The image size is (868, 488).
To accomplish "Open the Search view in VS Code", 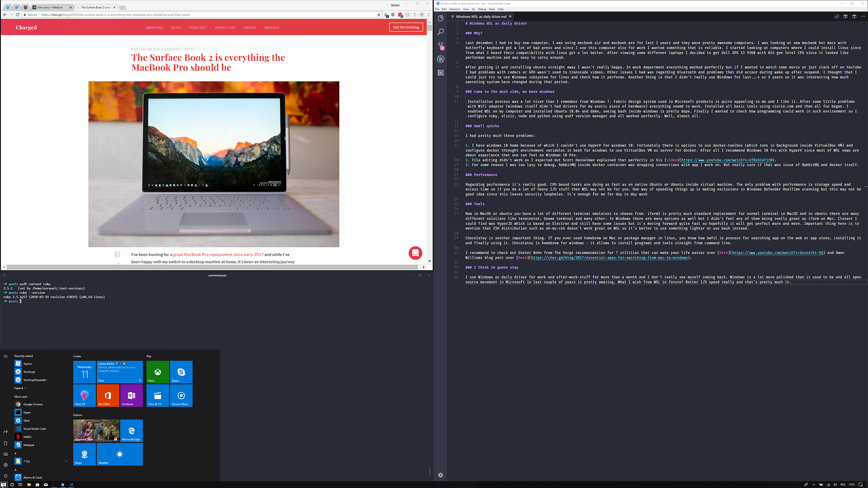I will [441, 32].
